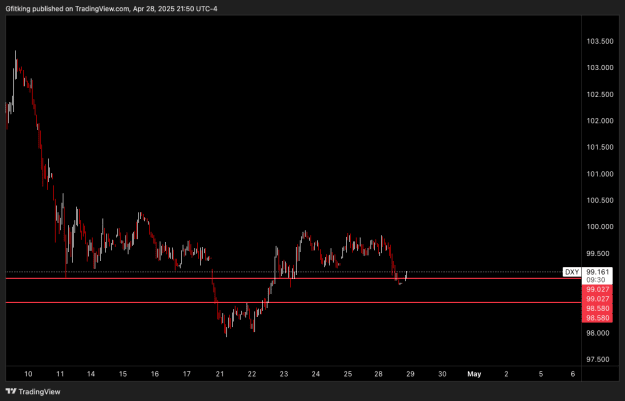Click date label 22 on time axis

point(252,374)
